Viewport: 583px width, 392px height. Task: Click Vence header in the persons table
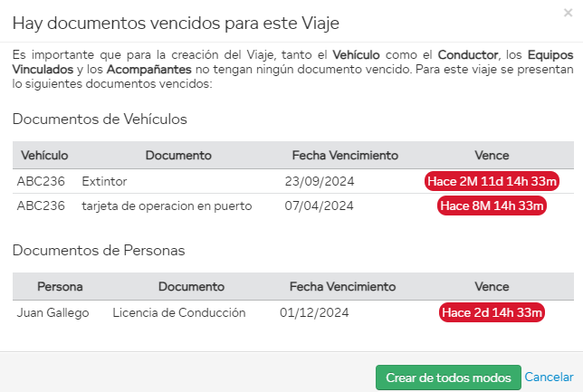(x=492, y=287)
